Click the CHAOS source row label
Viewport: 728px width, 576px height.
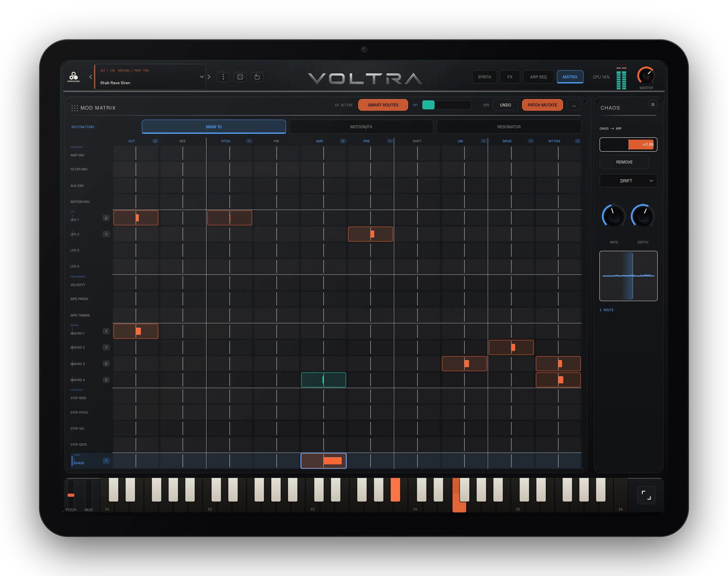[x=79, y=463]
